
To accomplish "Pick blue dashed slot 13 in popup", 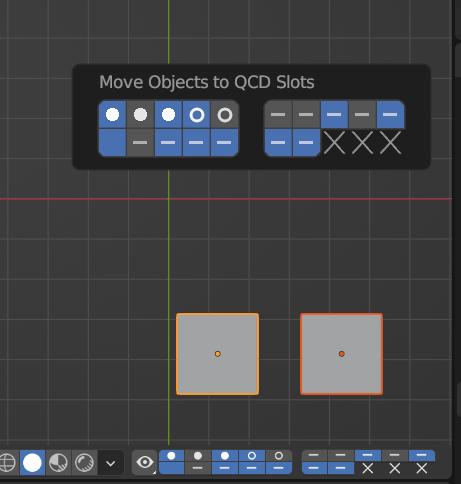I will pyautogui.click(x=168, y=142).
